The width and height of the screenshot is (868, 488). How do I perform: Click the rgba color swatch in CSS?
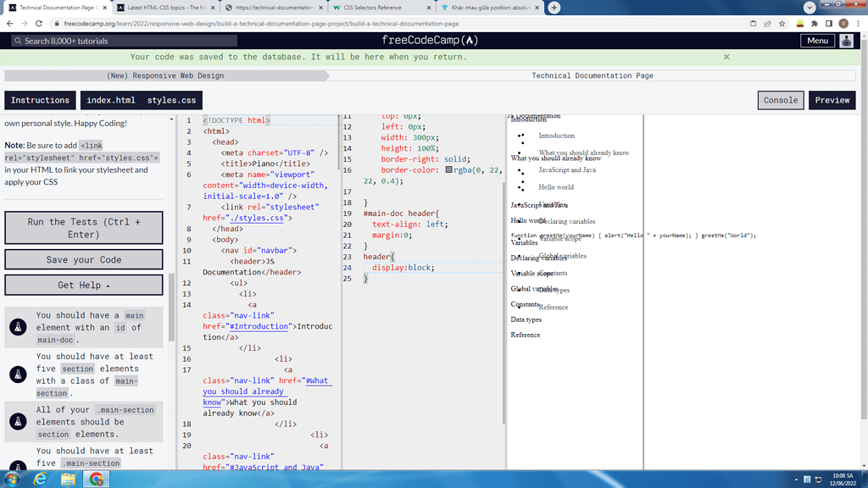(x=448, y=170)
